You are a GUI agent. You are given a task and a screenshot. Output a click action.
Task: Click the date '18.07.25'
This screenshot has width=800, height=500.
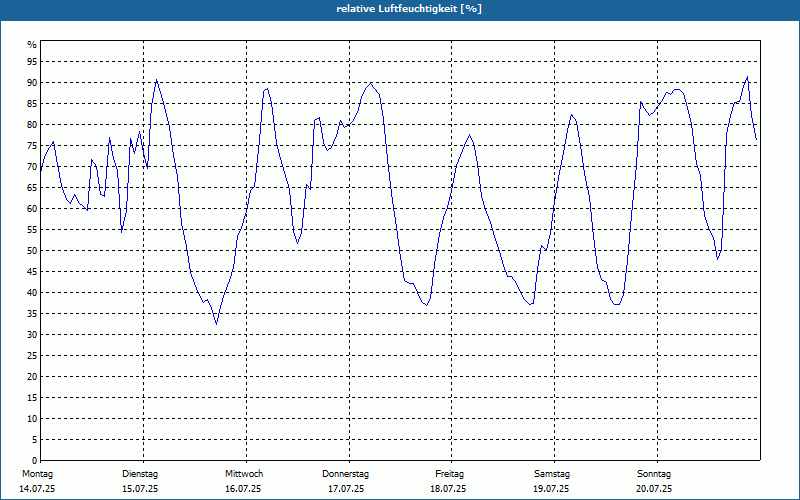pos(448,489)
